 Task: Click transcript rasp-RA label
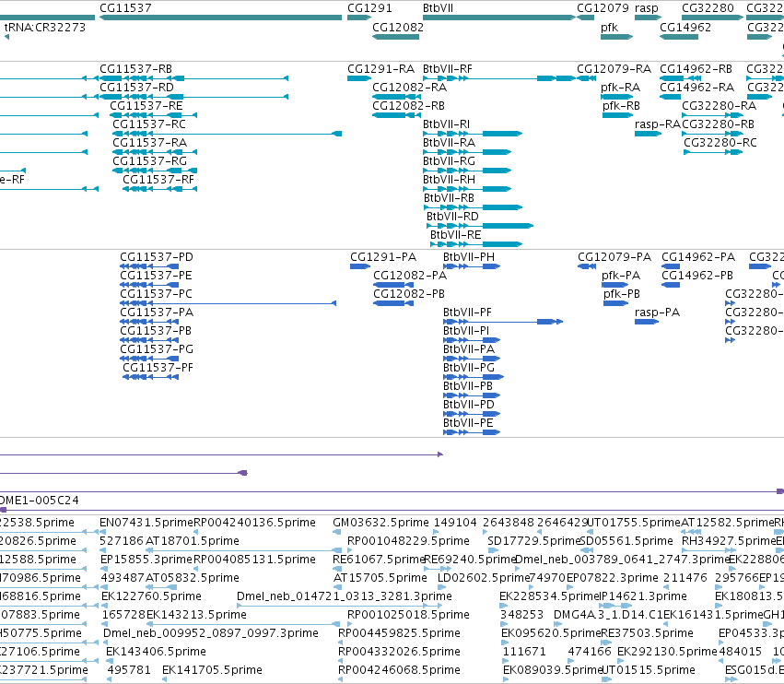[x=658, y=124]
